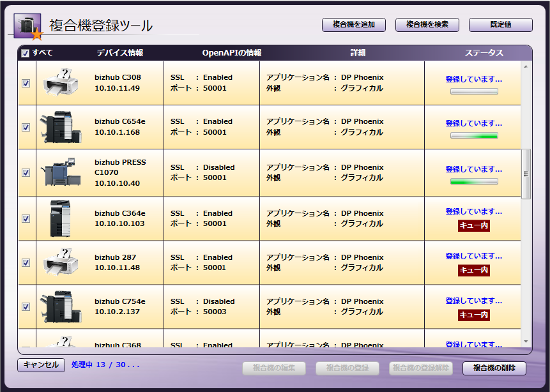Uncheck the bizhub 287 row checkbox
Viewport: 550px width, 392px height.
click(26, 262)
